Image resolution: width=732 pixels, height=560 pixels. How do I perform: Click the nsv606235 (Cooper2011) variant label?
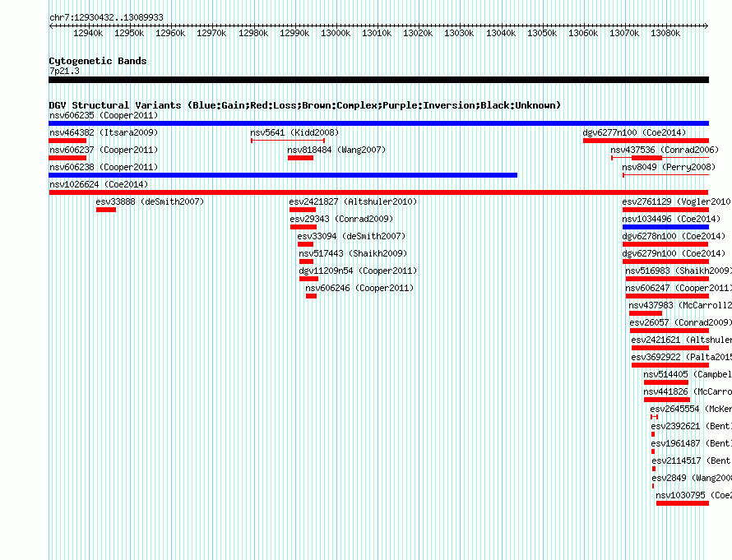(x=104, y=115)
